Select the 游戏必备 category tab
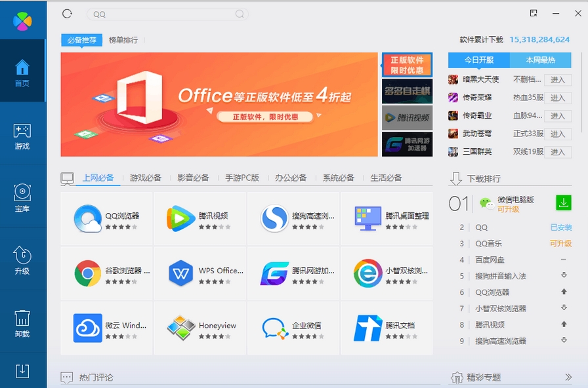The height and width of the screenshot is (388, 588). pos(146,178)
